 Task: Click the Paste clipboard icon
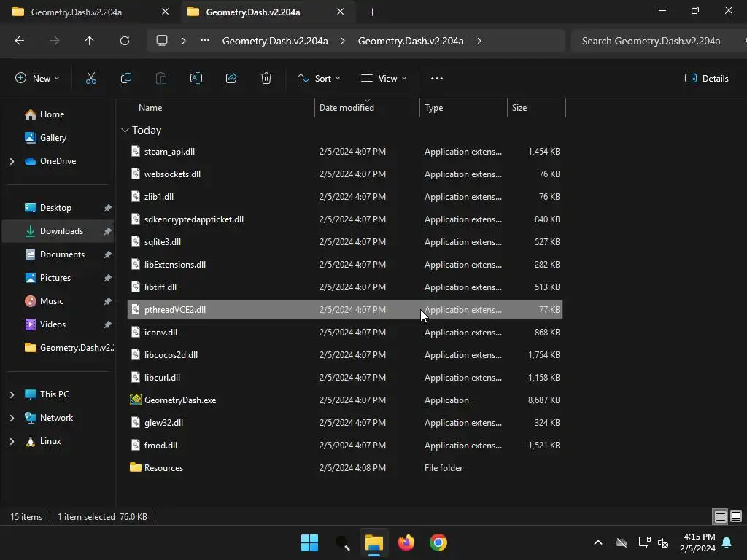coord(161,79)
